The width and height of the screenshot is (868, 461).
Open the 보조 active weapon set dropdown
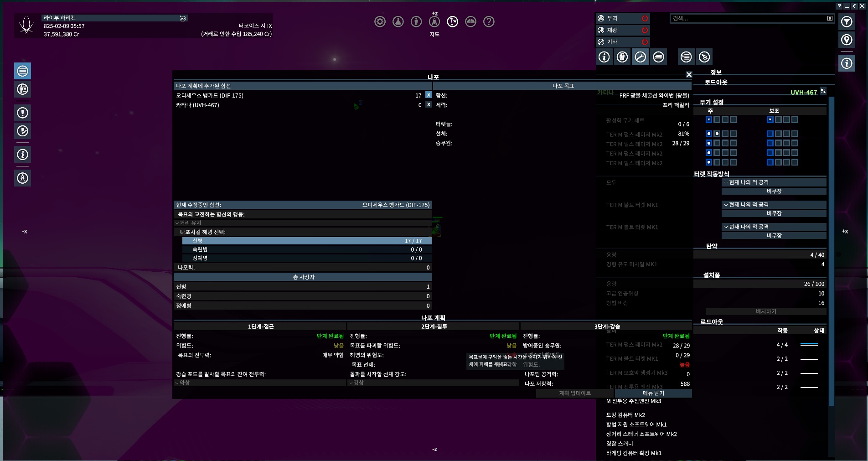770,120
